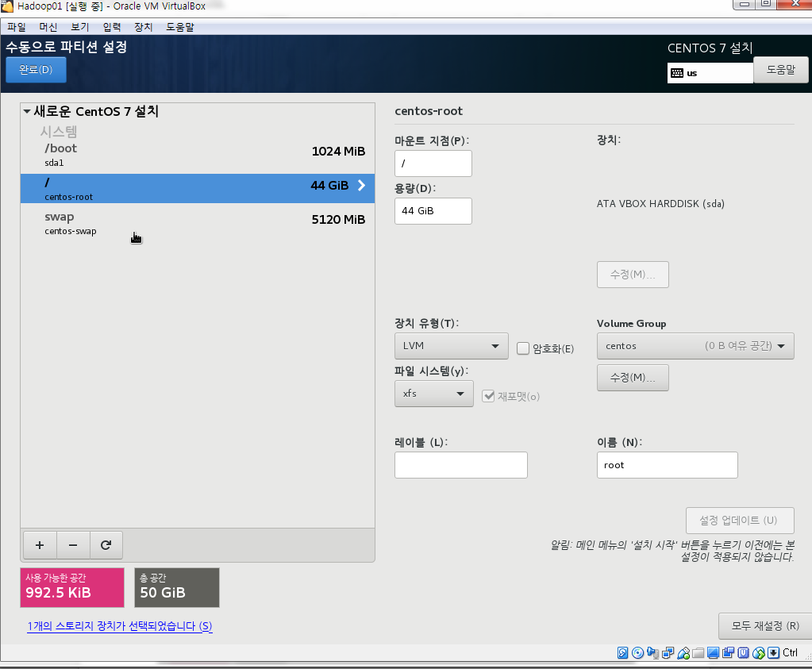Toggle the 암호화(E) encryption checkbox
The width and height of the screenshot is (812, 669).
click(x=523, y=348)
